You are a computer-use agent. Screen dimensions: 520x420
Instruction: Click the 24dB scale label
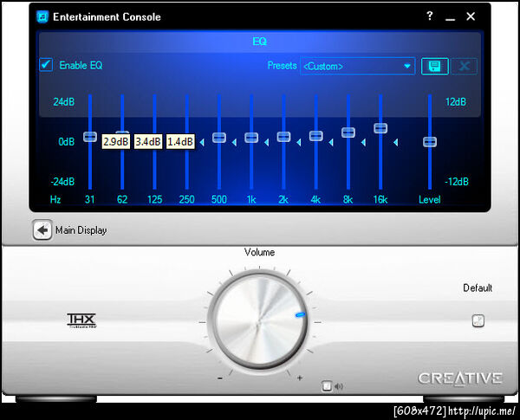pyautogui.click(x=64, y=102)
